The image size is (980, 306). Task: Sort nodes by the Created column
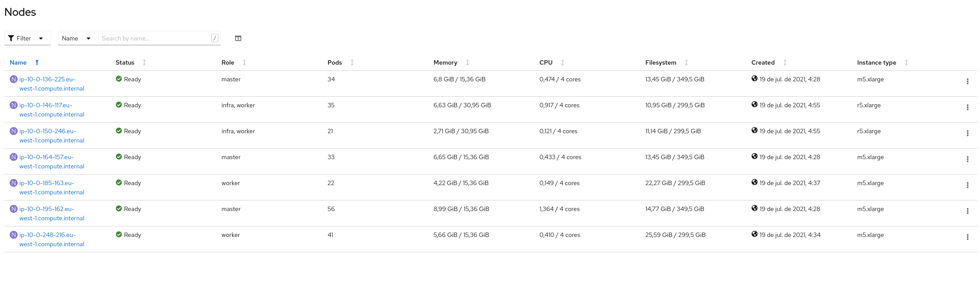[763, 62]
